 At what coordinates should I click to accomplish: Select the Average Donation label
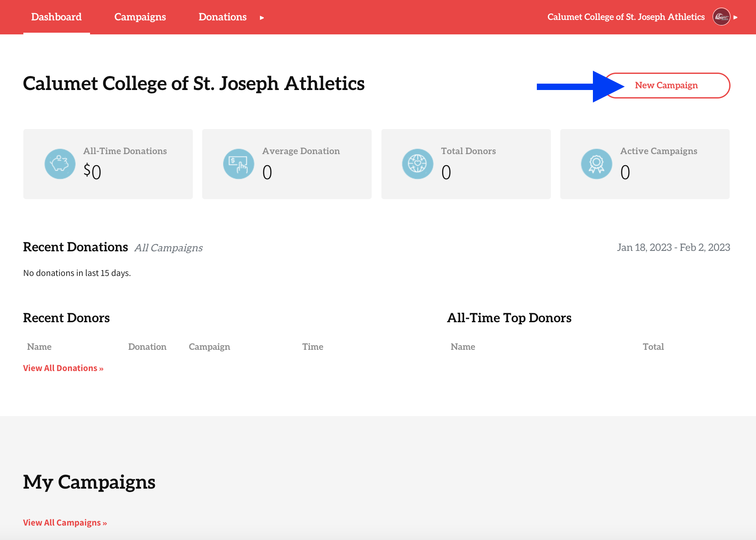click(x=301, y=151)
